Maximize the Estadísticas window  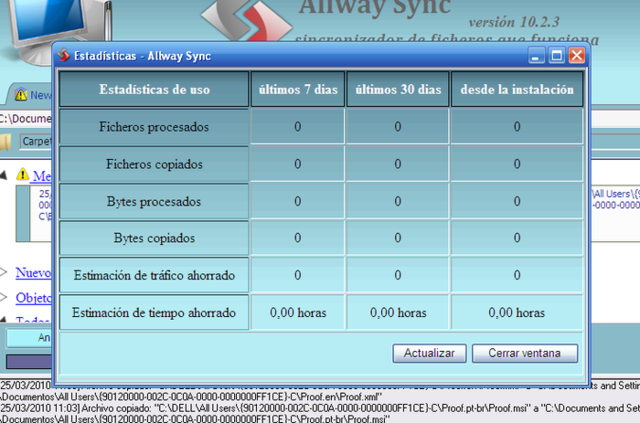[556, 56]
